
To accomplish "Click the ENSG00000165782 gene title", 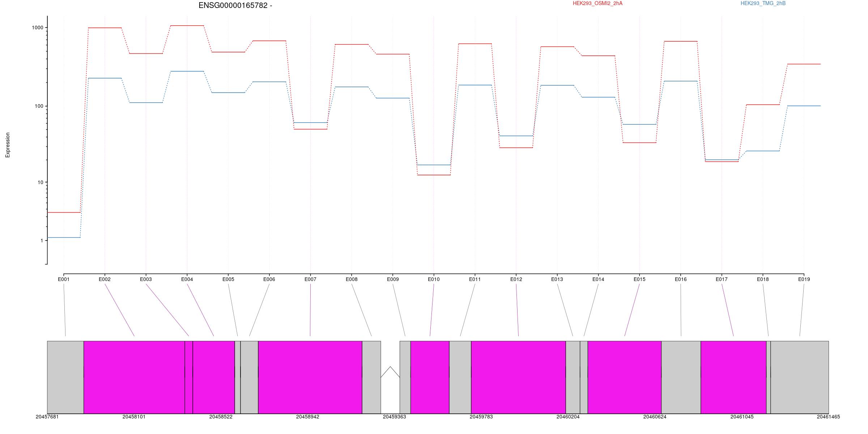I will pos(235,5).
